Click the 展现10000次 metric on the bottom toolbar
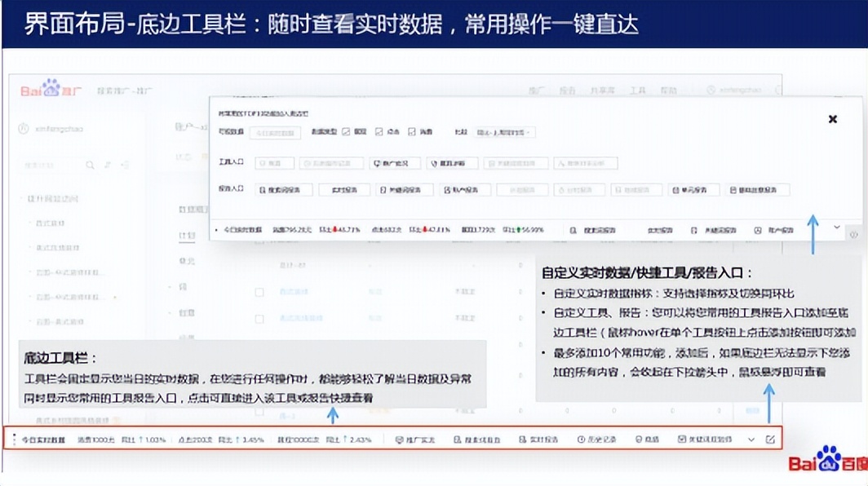The image size is (868, 486). tap(298, 440)
